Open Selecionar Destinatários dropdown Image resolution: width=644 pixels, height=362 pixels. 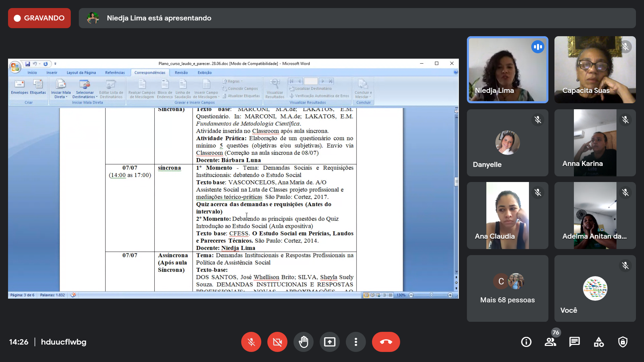[85, 89]
